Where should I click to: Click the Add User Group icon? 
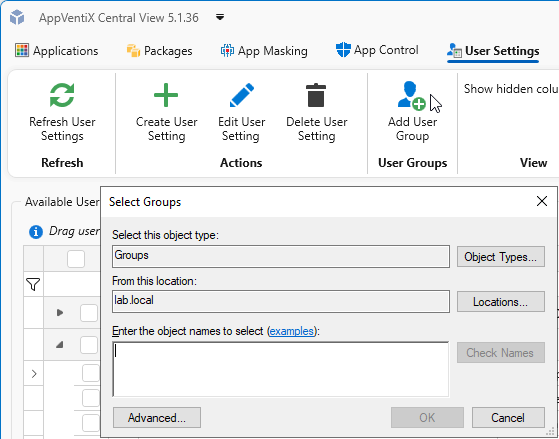click(411, 95)
